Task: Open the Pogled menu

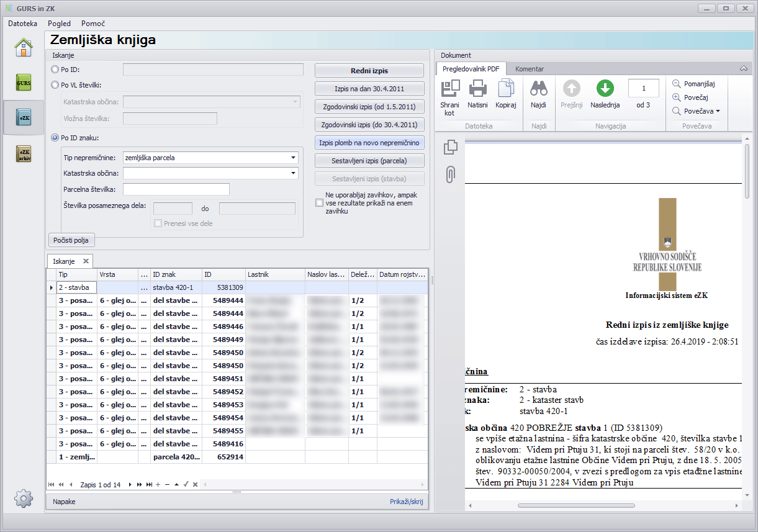Action: pyautogui.click(x=59, y=24)
